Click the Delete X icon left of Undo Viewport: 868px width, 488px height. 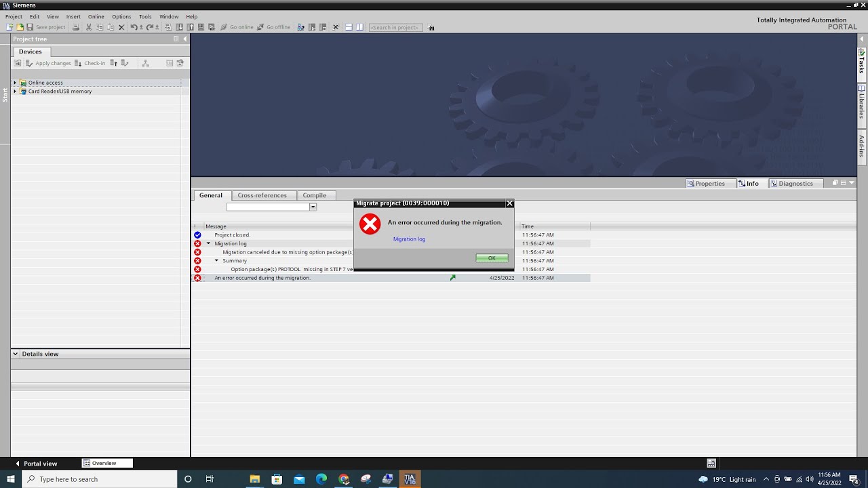click(121, 27)
